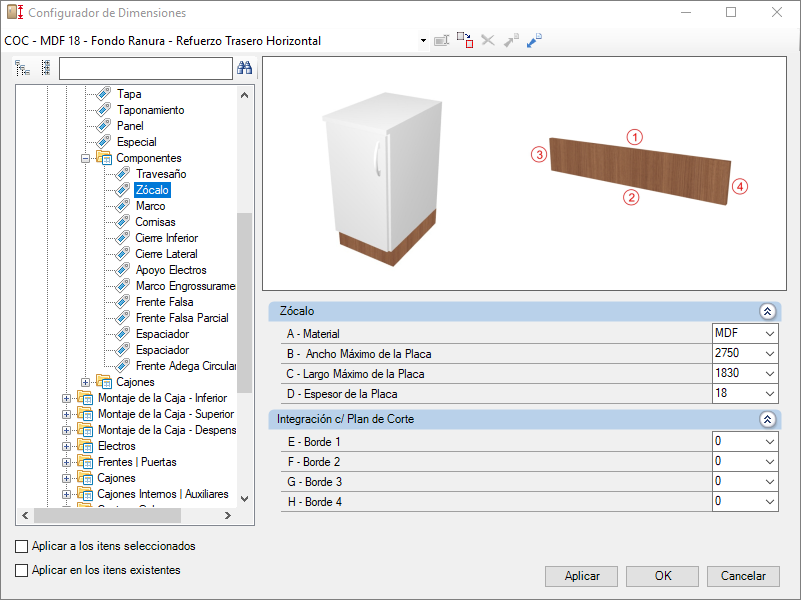The height and width of the screenshot is (600, 801).
Task: Click the folder icon beside Frentes | Puertas
Action: coord(85,462)
